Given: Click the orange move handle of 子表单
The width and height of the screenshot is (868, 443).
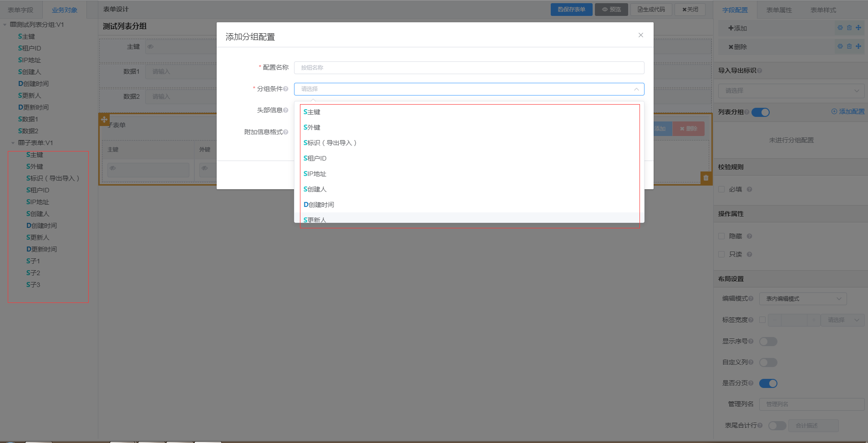Looking at the screenshot, I should click(x=104, y=120).
